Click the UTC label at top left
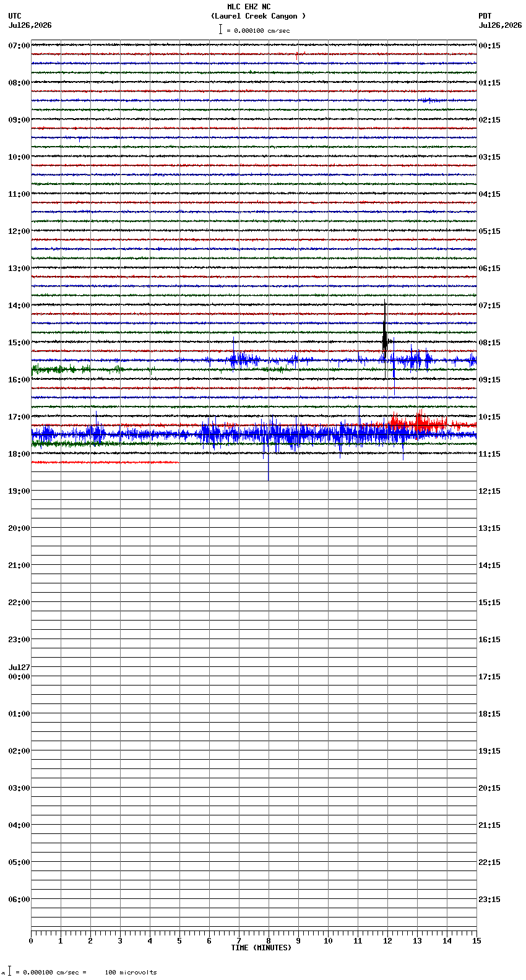The width and height of the screenshot is (526, 980). 15,16
